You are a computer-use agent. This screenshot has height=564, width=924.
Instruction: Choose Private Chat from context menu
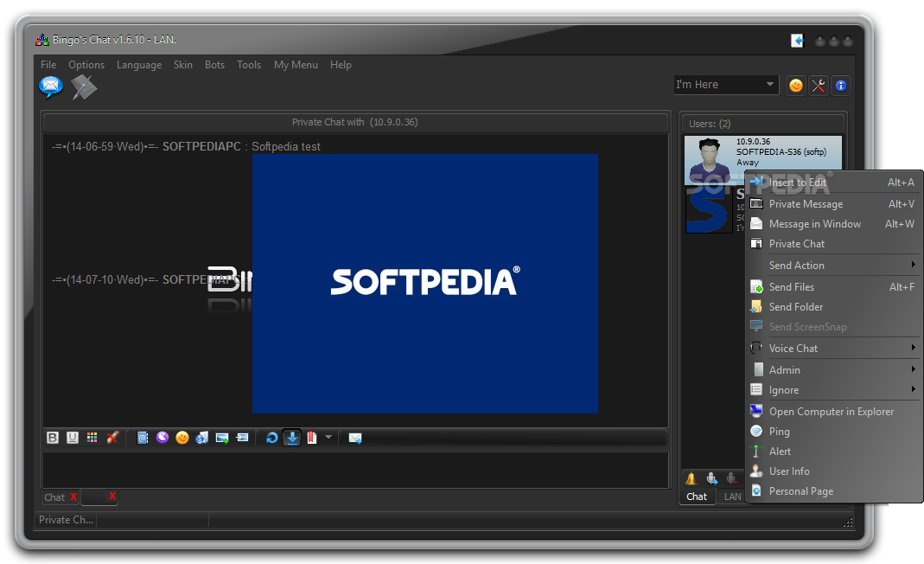click(833, 244)
